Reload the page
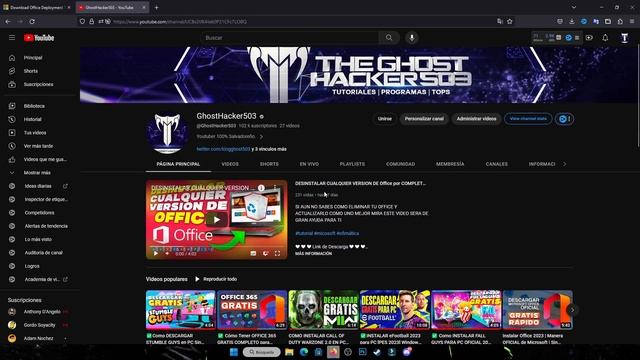Image resolution: width=640 pixels, height=360 pixels. tap(32, 21)
